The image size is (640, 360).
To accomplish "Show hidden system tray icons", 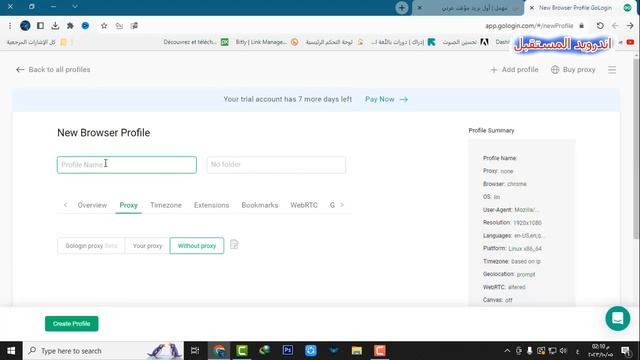I will (x=507, y=351).
